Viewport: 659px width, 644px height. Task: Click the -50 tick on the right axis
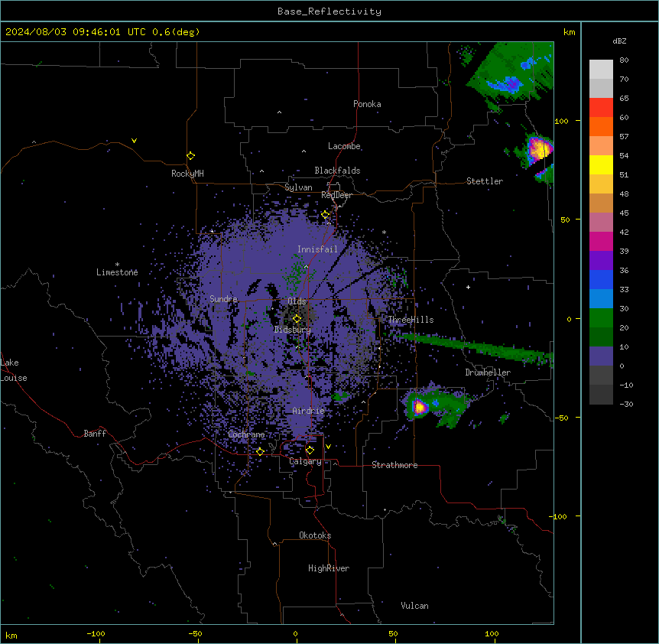(561, 418)
